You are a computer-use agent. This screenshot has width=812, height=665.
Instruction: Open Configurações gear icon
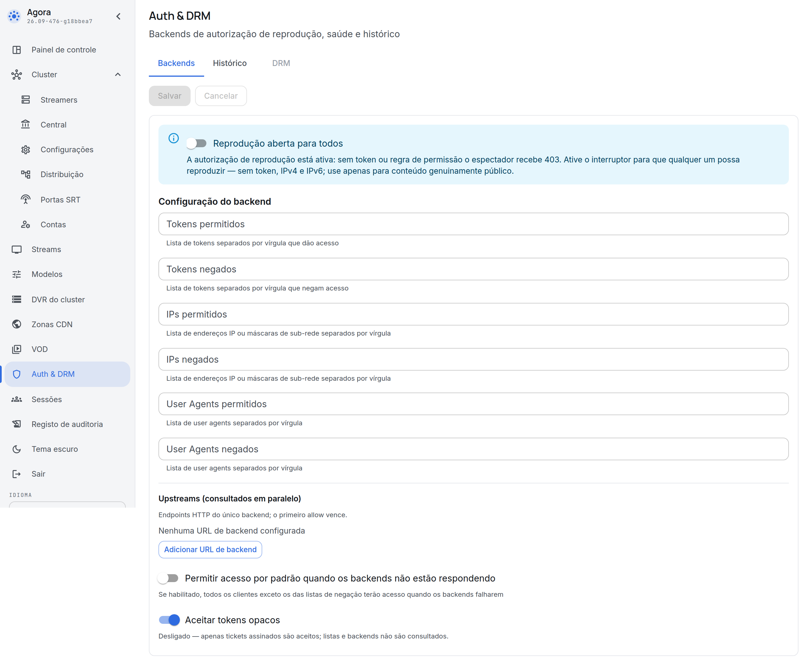coord(26,150)
